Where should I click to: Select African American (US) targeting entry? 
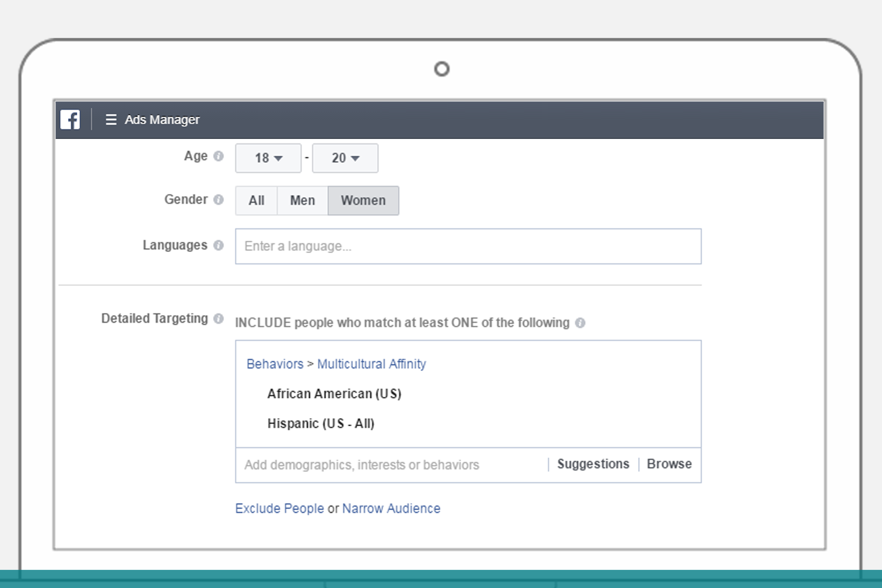coord(334,394)
